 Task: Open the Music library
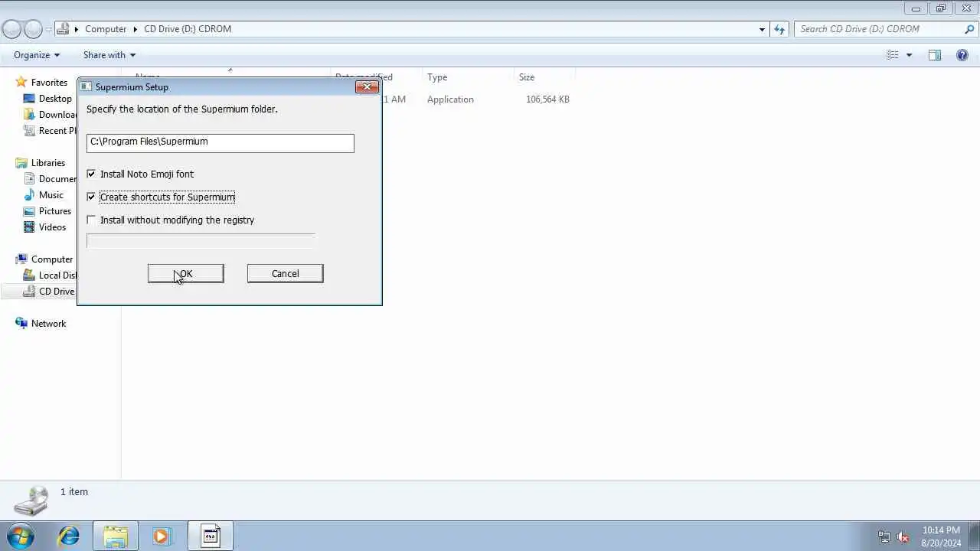[x=51, y=195]
